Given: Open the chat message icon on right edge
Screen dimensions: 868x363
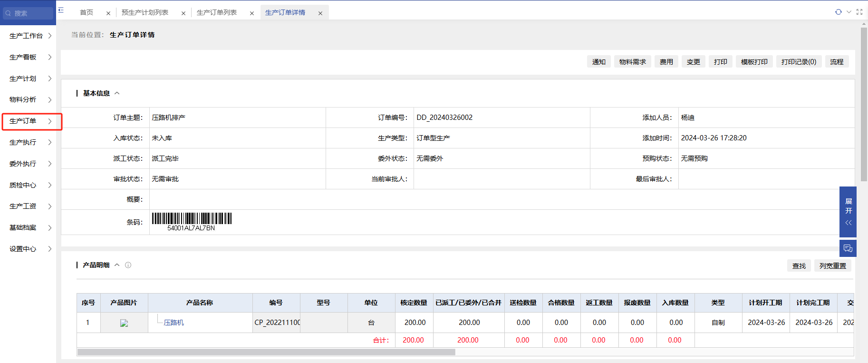Looking at the screenshot, I should 848,248.
